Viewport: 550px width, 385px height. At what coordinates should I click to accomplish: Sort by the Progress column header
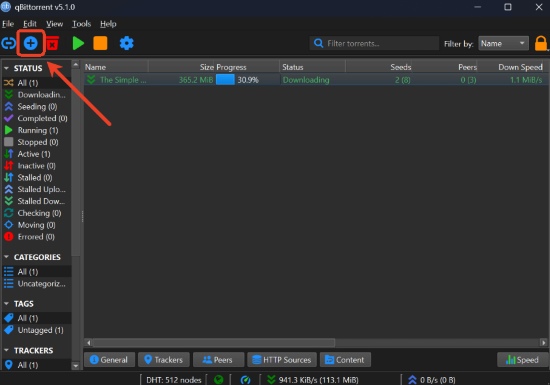tap(247, 67)
